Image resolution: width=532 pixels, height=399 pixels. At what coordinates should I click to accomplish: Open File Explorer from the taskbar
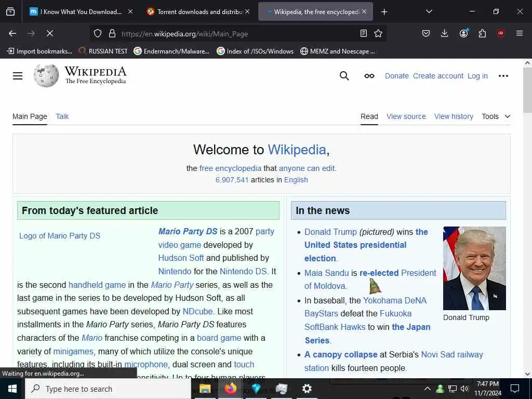(205, 389)
